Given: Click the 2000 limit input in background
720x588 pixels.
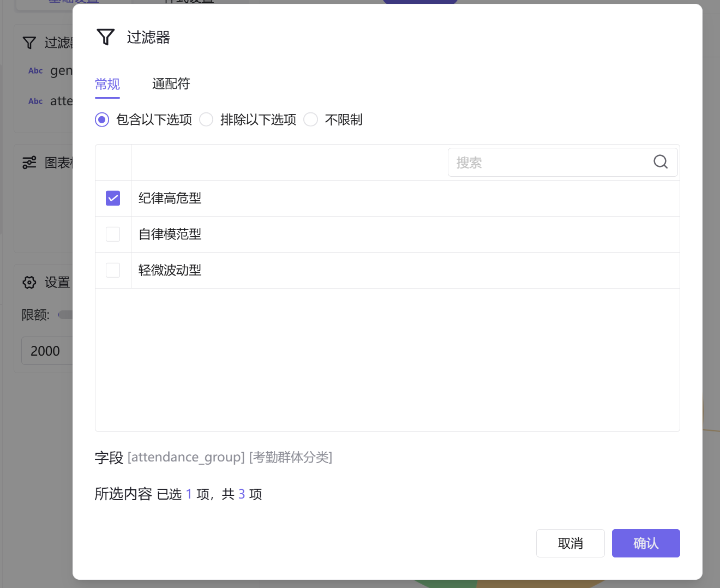Looking at the screenshot, I should pyautogui.click(x=47, y=351).
